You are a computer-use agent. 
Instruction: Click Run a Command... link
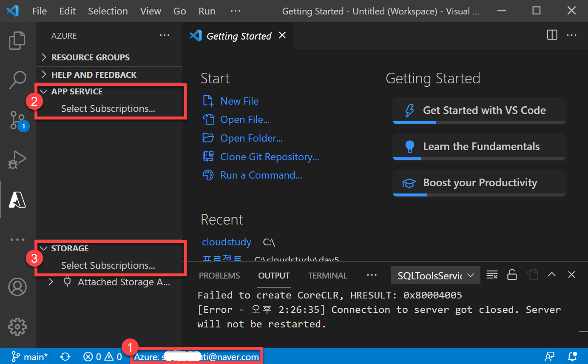(x=261, y=175)
